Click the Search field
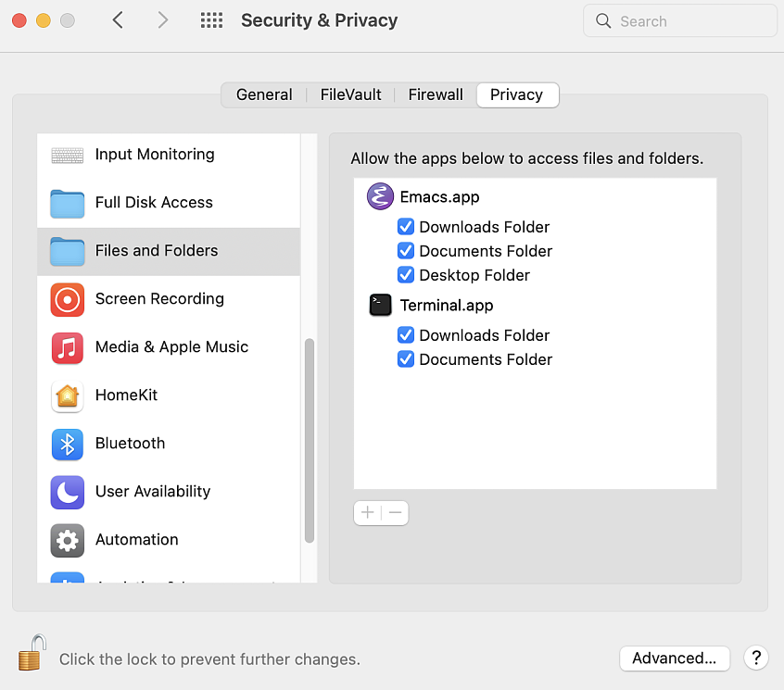784x690 pixels. 680,21
